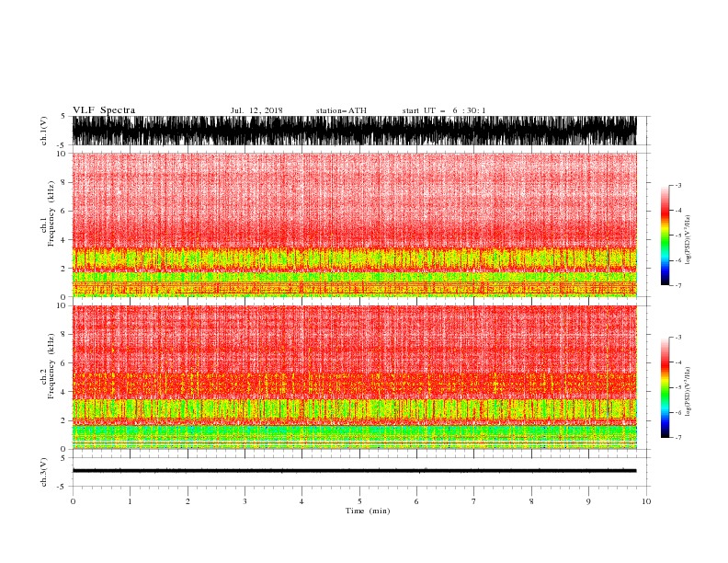
Task: Click the "4" tick on ch.2 frequency axis
Action: click(x=63, y=392)
